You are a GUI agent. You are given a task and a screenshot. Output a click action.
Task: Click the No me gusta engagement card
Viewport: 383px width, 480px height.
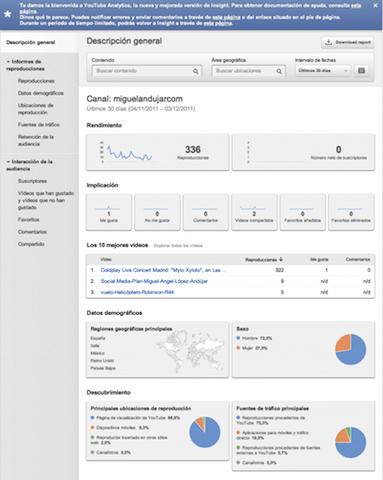[157, 212]
